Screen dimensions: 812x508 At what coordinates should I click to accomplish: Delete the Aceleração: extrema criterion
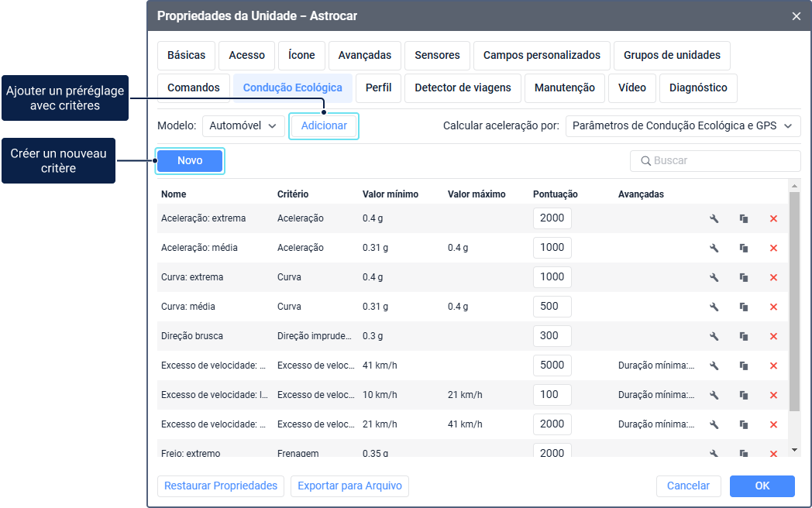[773, 219]
